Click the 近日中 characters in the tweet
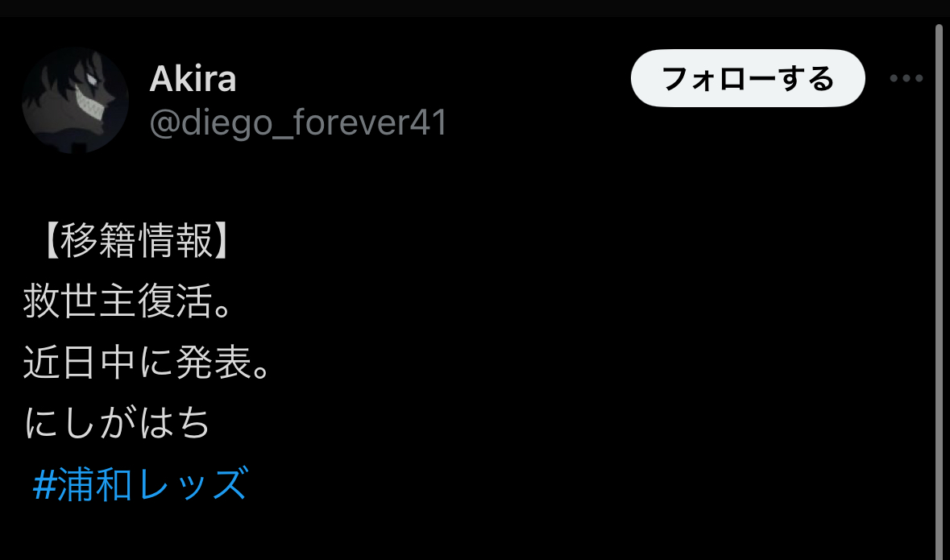950x560 pixels. 80,363
